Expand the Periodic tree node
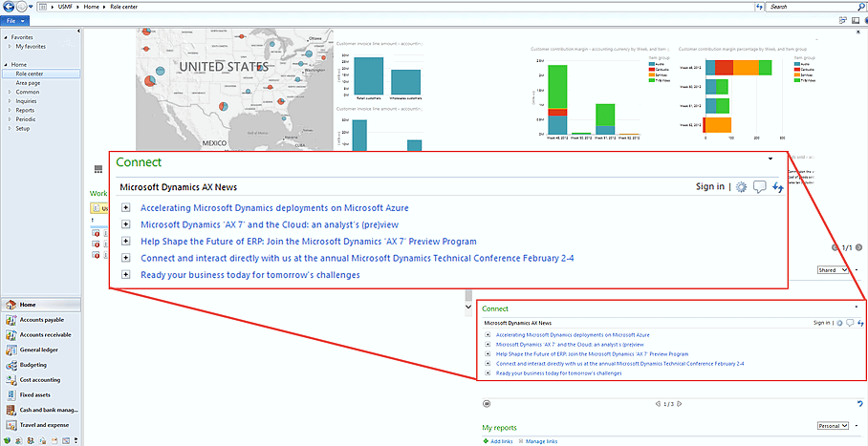The height and width of the screenshot is (446, 868). click(10, 119)
